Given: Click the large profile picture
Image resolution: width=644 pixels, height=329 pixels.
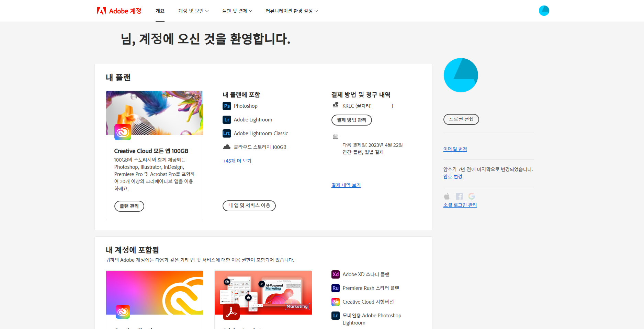Looking at the screenshot, I should click(x=461, y=75).
